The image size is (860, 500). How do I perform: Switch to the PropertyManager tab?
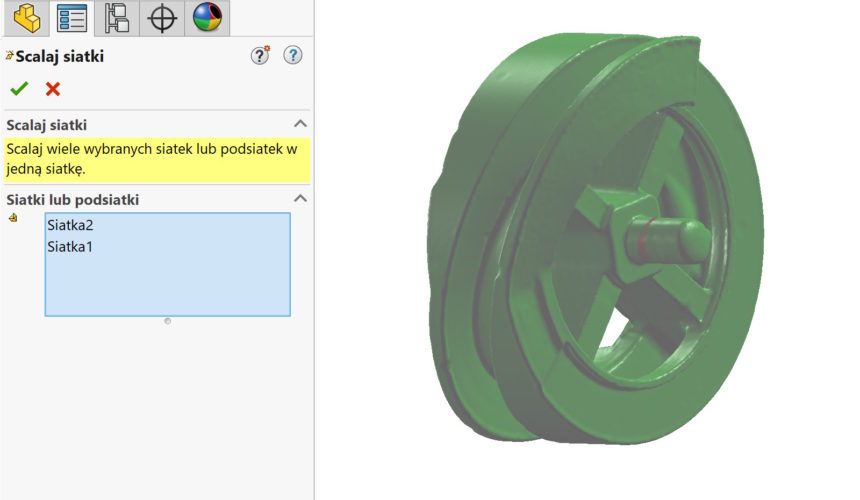point(71,17)
